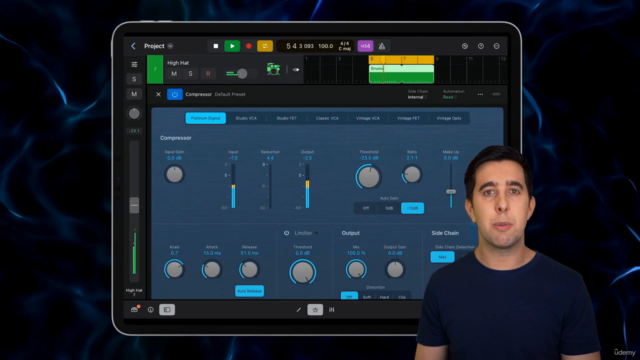Viewport: 640px width, 360px height.
Task: Click the Output Gain knob
Action: tap(395, 269)
